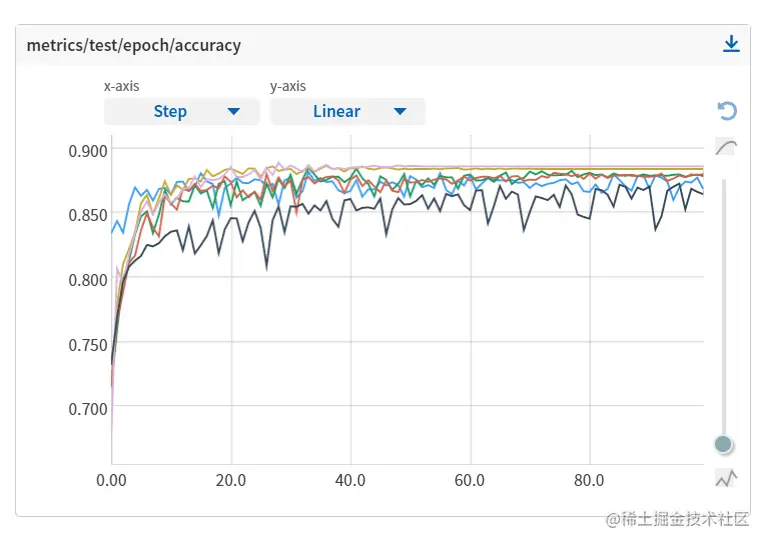Click the 0.750 y-axis tick label
Screen dimensions: 766x545
click(x=88, y=345)
